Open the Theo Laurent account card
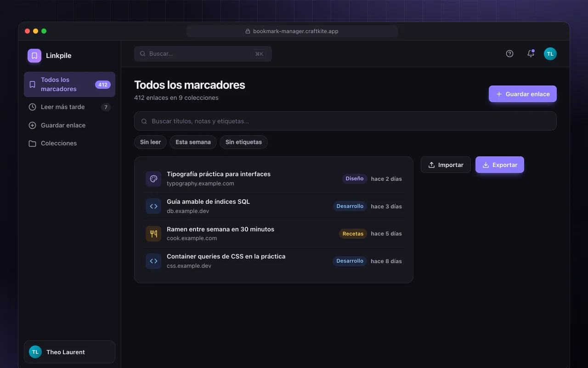Image resolution: width=588 pixels, height=368 pixels. tap(69, 352)
